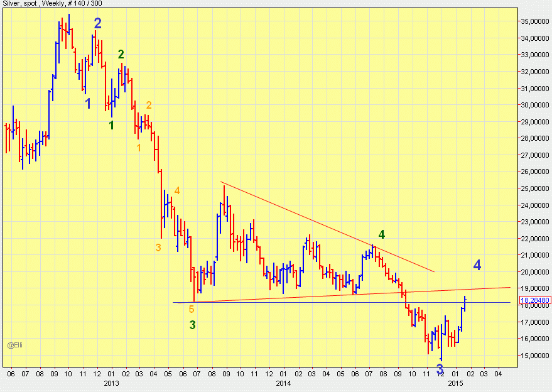Click the 2013 year label on time axis
This screenshot has width=552, height=392.
click(111, 383)
